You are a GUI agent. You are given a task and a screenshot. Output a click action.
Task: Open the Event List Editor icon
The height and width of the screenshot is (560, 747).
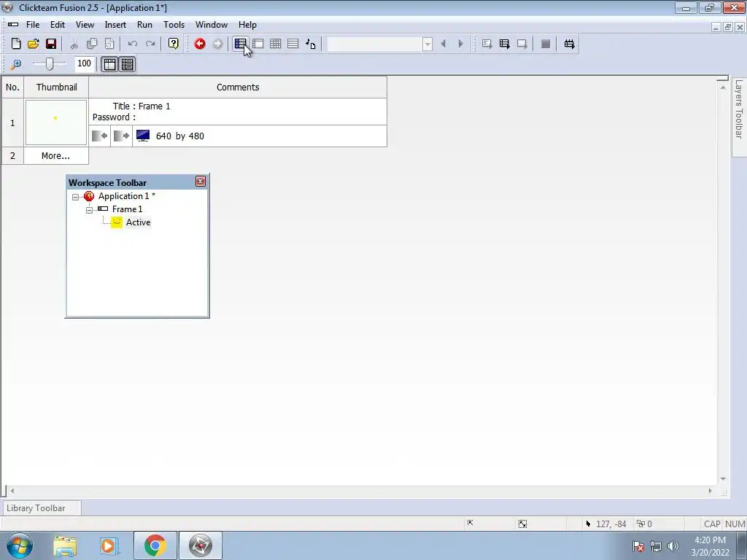293,44
